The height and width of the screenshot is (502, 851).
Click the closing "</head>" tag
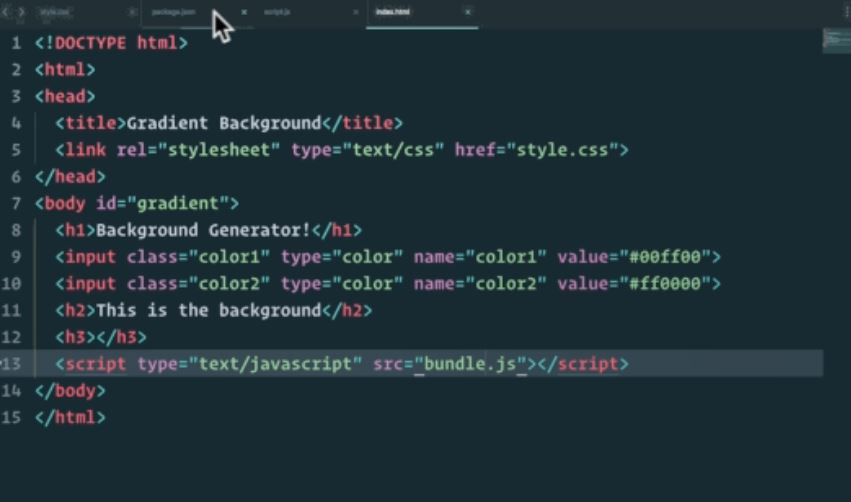(70, 177)
